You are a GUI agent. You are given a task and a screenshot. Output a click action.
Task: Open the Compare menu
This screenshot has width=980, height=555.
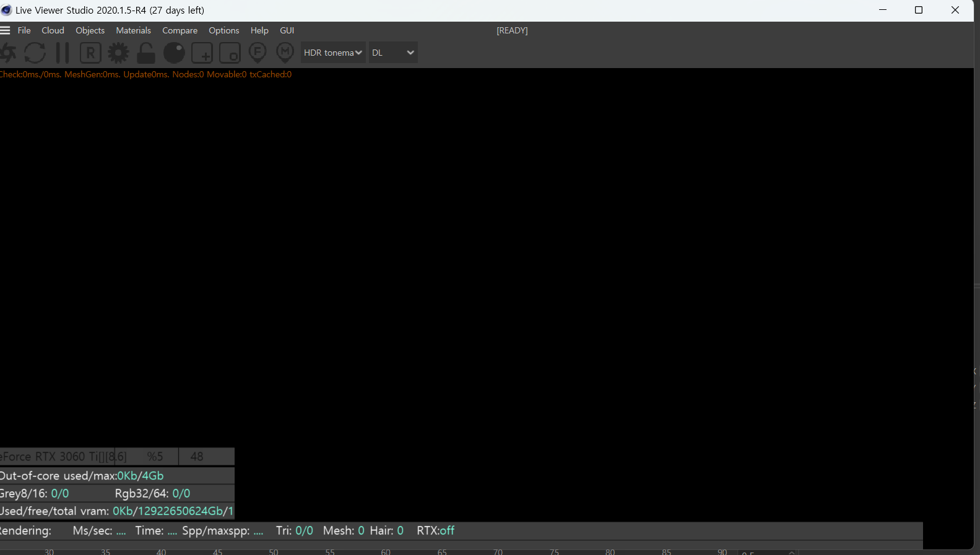click(x=180, y=30)
